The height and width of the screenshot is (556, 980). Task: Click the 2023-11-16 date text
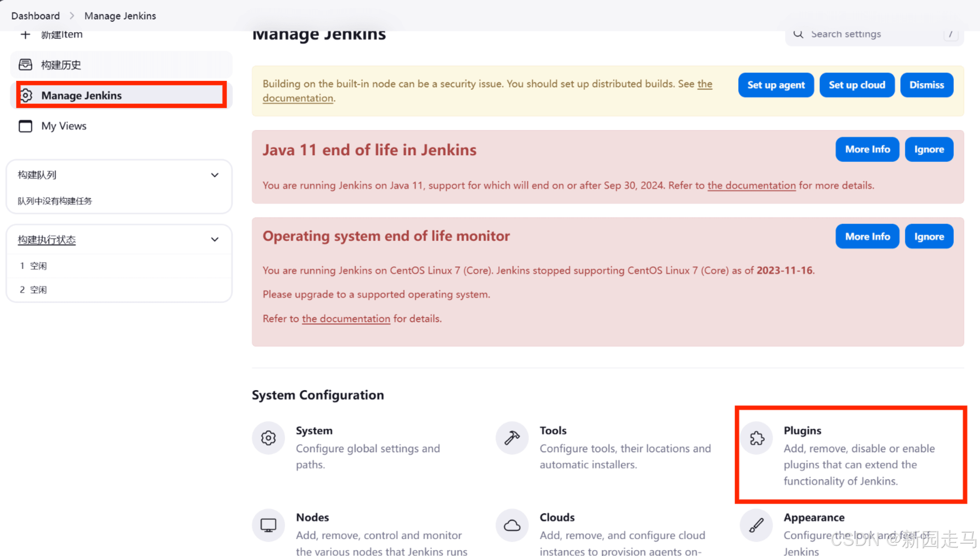[x=784, y=270]
